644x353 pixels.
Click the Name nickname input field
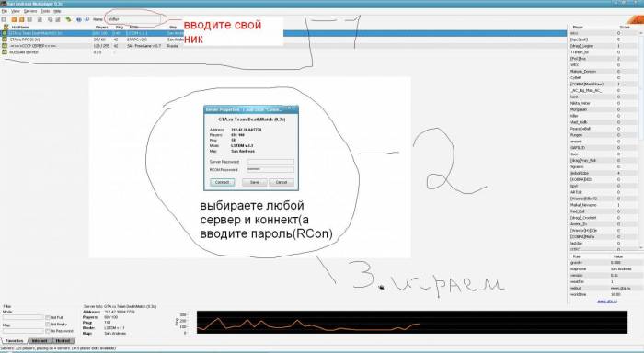coord(132,19)
